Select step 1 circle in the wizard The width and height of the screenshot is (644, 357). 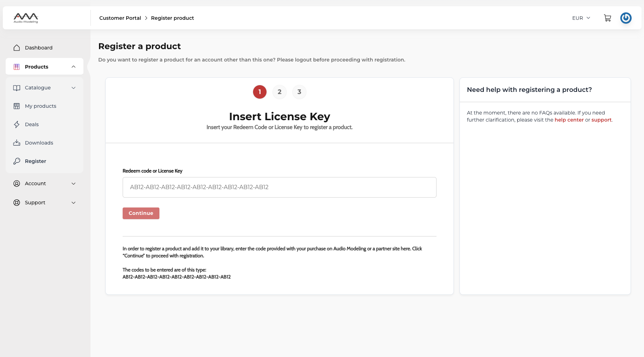[x=260, y=92]
